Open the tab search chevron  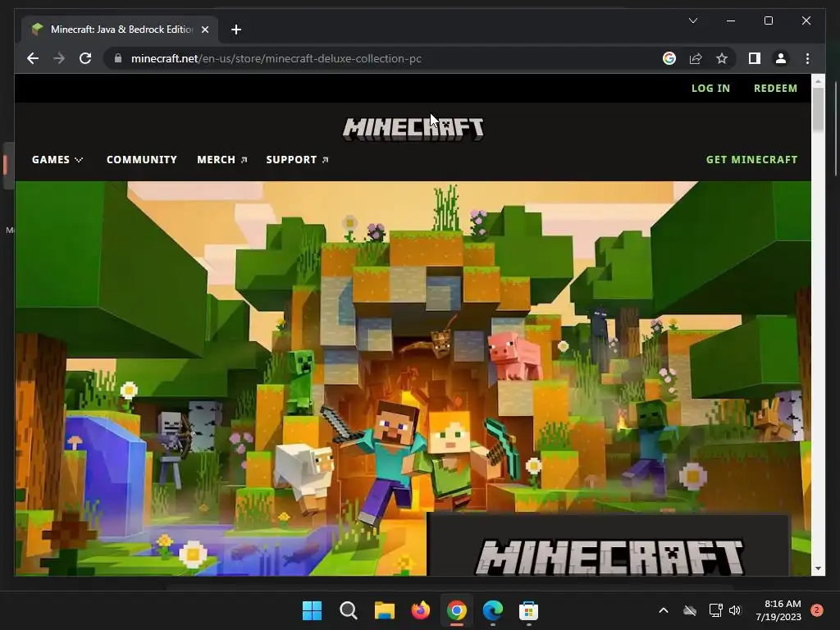(692, 21)
